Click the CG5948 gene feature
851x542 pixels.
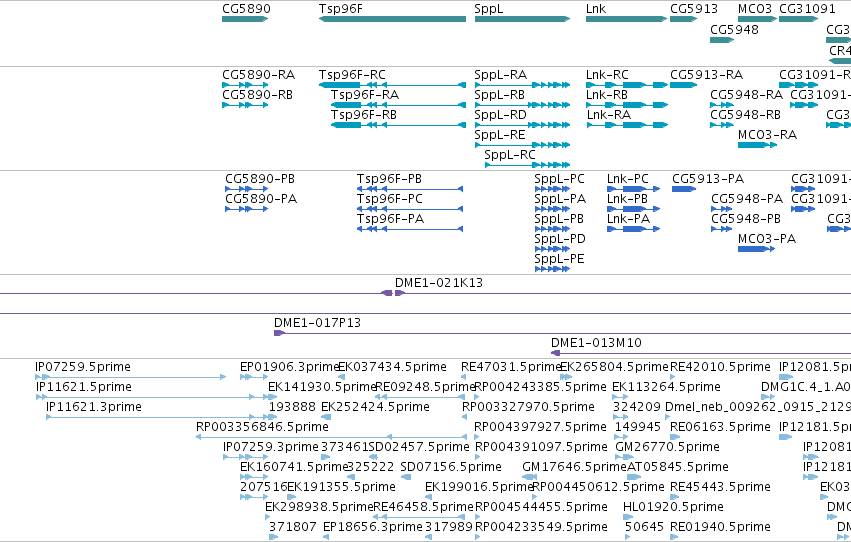point(722,40)
